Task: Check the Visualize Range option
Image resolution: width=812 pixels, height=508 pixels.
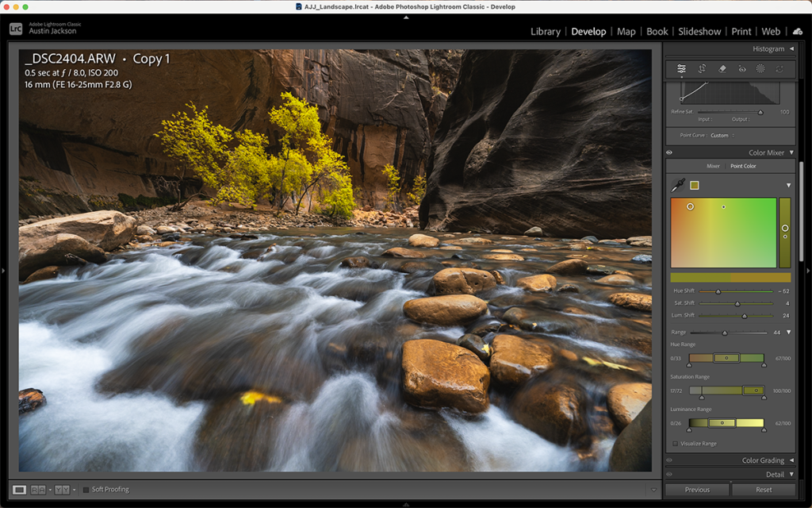Action: [675, 444]
